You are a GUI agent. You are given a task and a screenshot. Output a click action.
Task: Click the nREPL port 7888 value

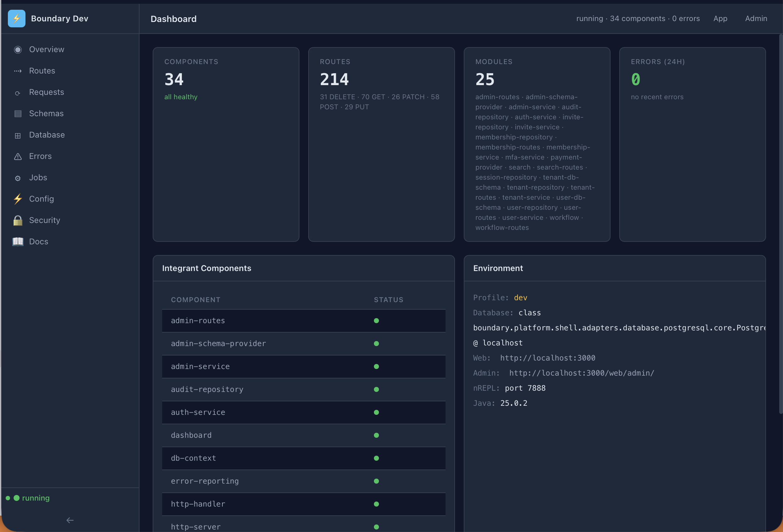click(525, 388)
